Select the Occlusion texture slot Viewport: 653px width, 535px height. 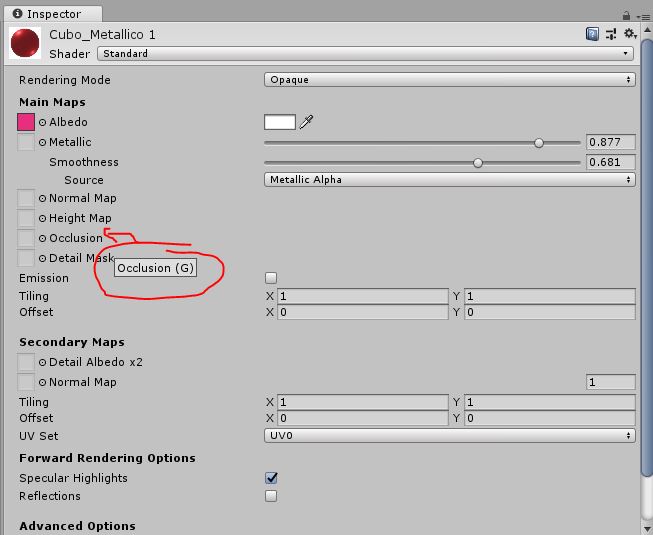pos(26,238)
